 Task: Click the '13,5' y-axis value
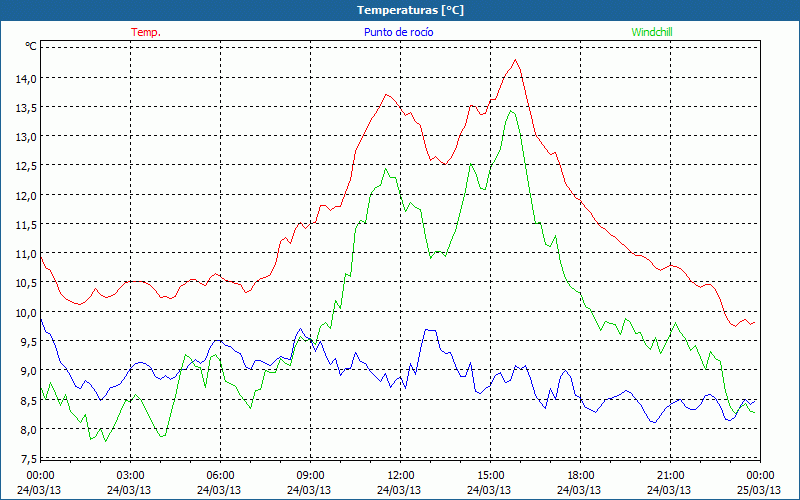[x=26, y=108]
